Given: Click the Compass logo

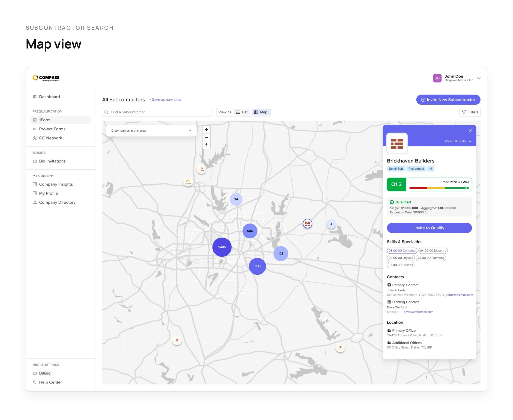Looking at the screenshot, I should [46, 78].
